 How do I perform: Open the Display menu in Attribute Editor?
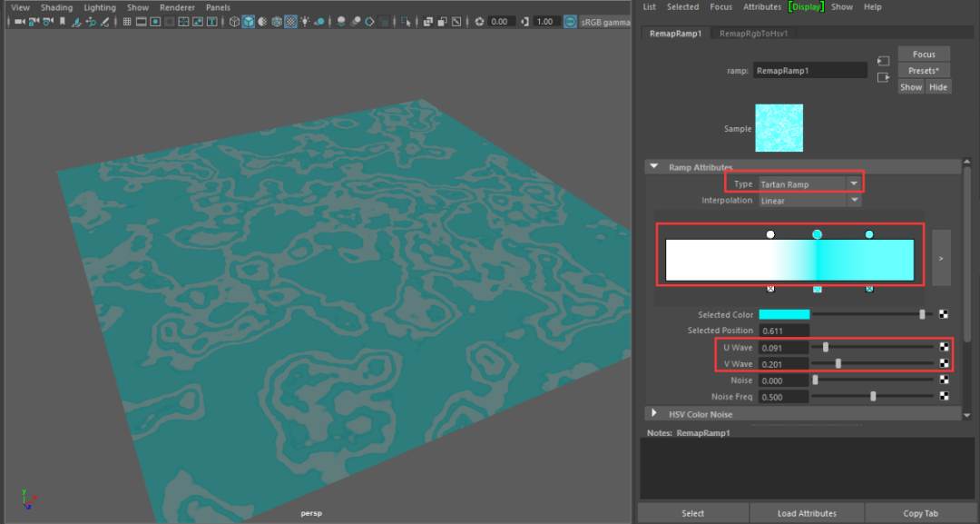point(807,7)
